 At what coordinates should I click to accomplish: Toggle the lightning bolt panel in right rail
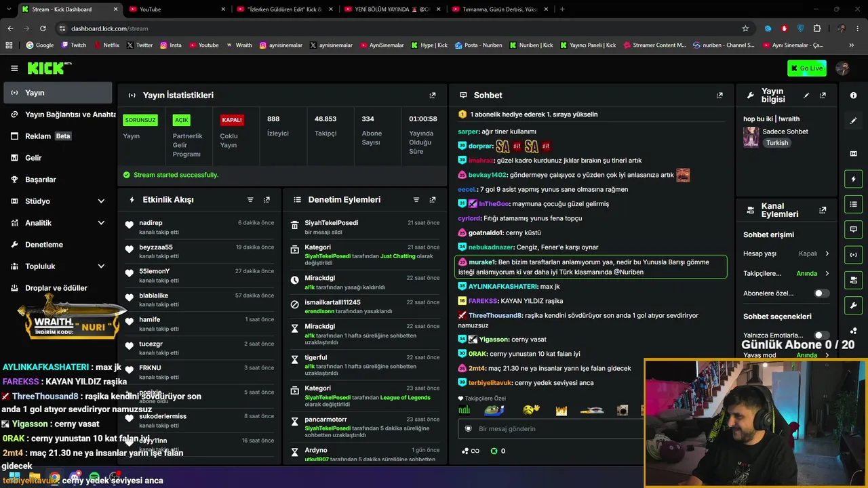(x=853, y=179)
